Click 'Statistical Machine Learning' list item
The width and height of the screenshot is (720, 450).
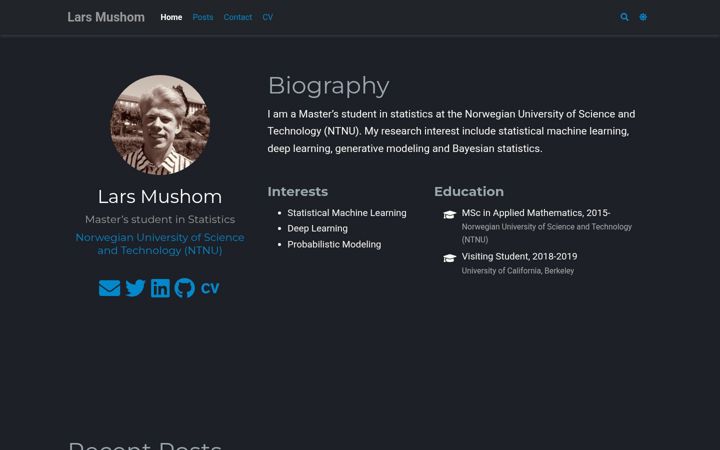(347, 213)
